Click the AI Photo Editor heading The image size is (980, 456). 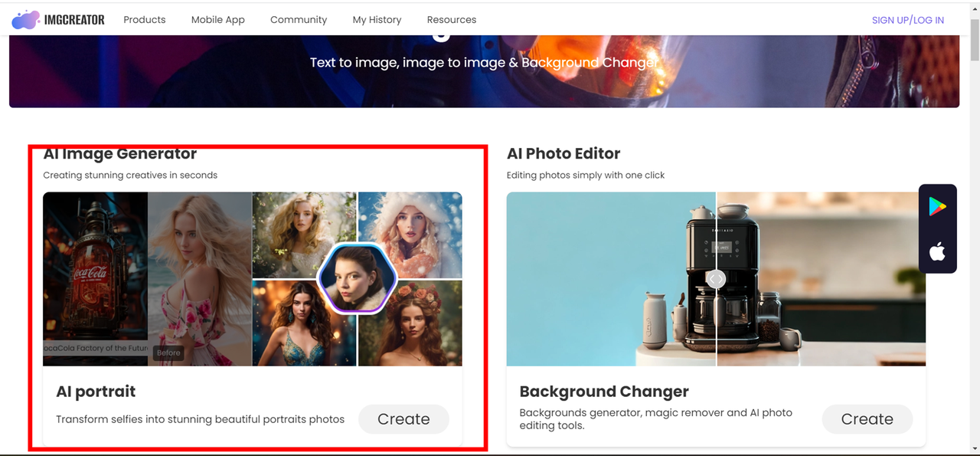coord(563,153)
